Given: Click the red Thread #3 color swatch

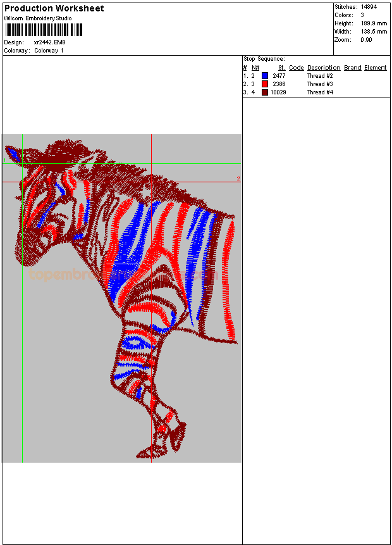Looking at the screenshot, I should click(265, 84).
